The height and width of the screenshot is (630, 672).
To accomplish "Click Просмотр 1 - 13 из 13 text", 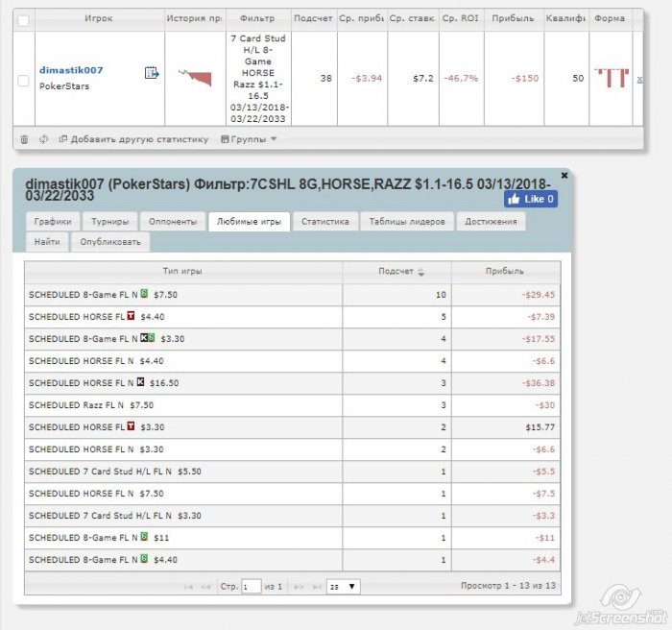I will [508, 586].
